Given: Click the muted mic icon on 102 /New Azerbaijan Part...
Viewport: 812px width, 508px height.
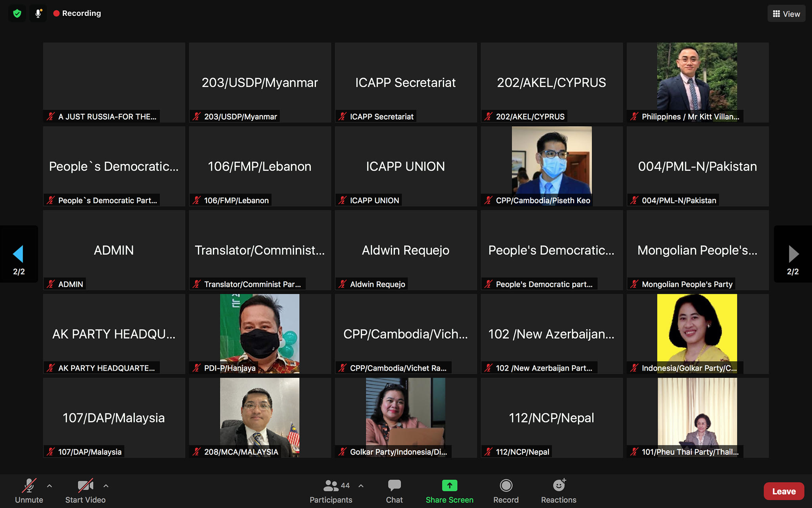Looking at the screenshot, I should pyautogui.click(x=488, y=368).
